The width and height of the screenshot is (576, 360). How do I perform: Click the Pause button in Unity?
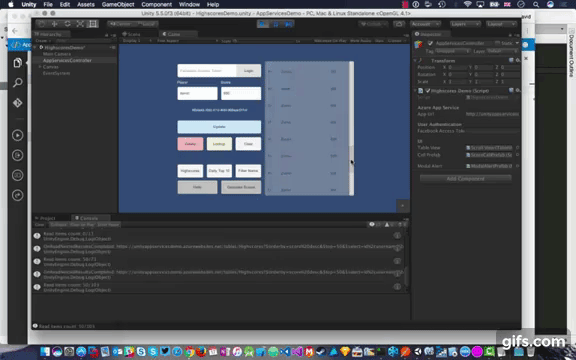[276, 24]
